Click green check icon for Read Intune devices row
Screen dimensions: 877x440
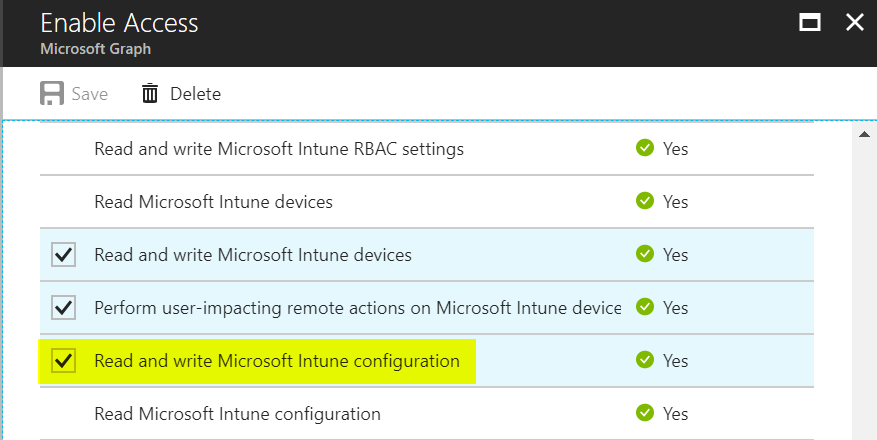(x=645, y=202)
